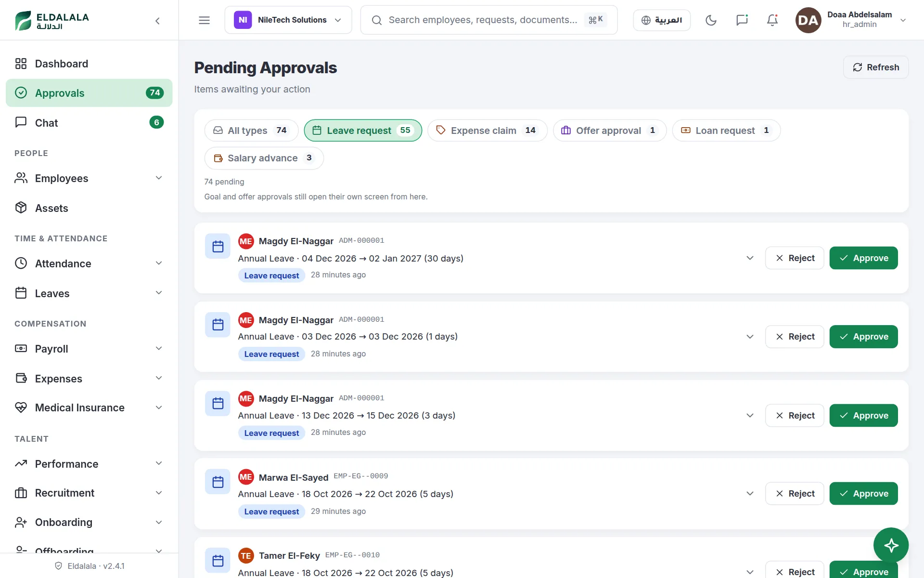Click the Assets cube icon
Screen dimensions: 924x578
pyautogui.click(x=21, y=208)
